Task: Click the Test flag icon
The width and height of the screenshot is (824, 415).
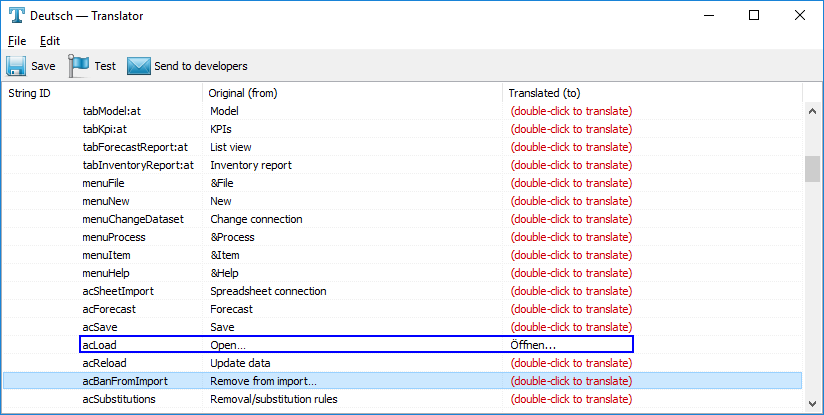Action: click(x=78, y=66)
